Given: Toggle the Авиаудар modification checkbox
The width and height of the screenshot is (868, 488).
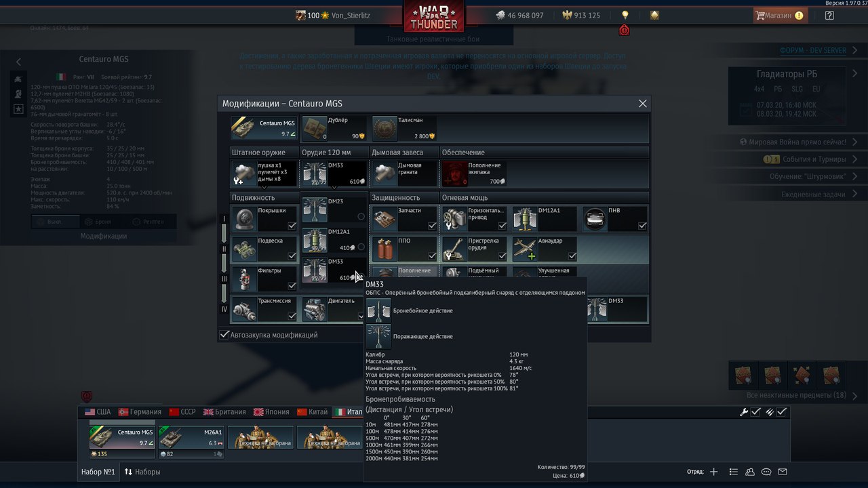Looking at the screenshot, I should pyautogui.click(x=572, y=256).
